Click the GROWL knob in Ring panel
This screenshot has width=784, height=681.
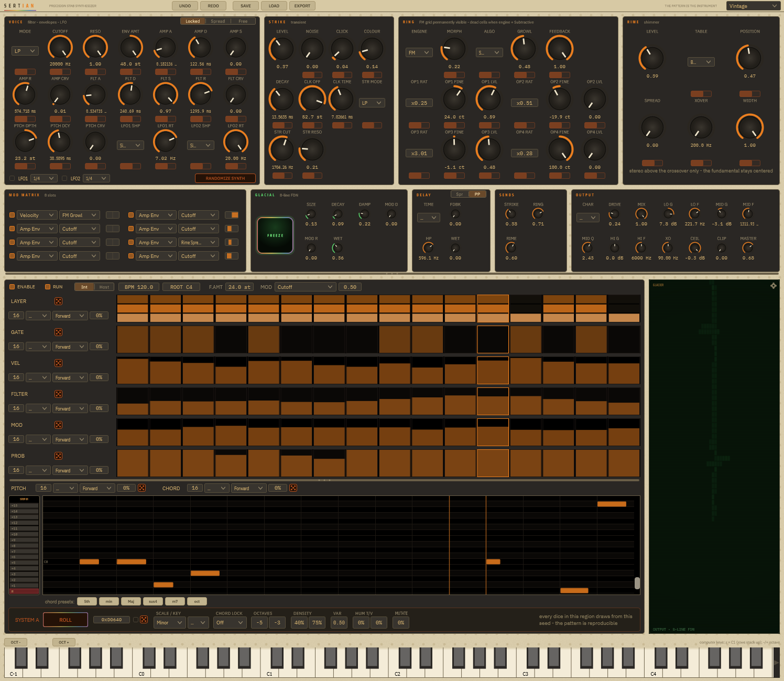pyautogui.click(x=524, y=49)
